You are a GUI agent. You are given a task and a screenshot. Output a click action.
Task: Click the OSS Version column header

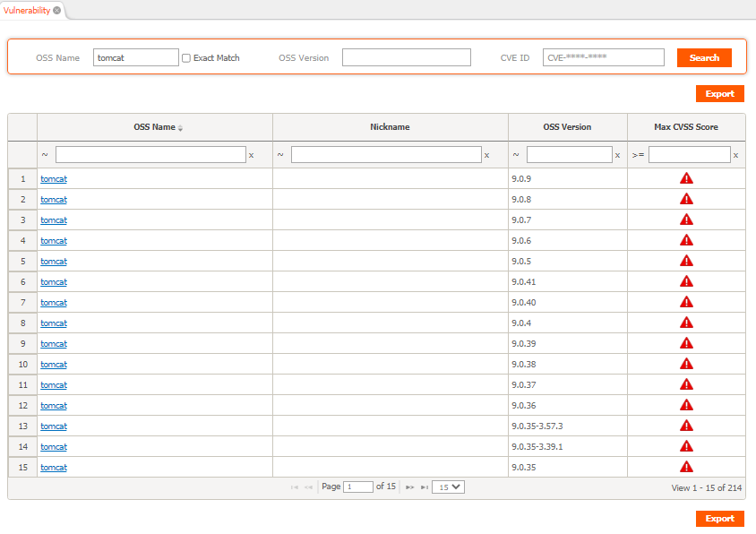tap(567, 127)
